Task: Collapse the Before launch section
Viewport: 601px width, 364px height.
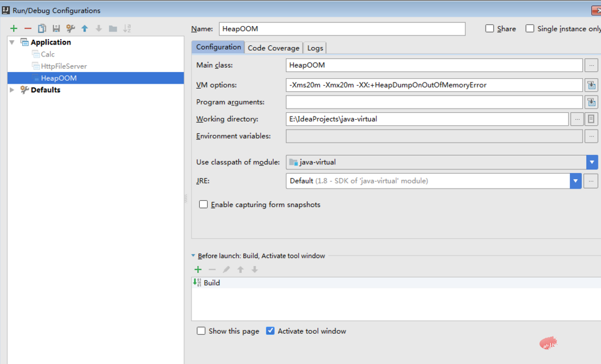Action: (x=194, y=255)
